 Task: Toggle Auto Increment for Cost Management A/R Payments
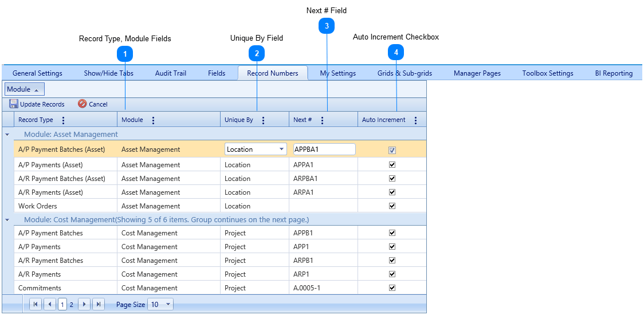392,274
